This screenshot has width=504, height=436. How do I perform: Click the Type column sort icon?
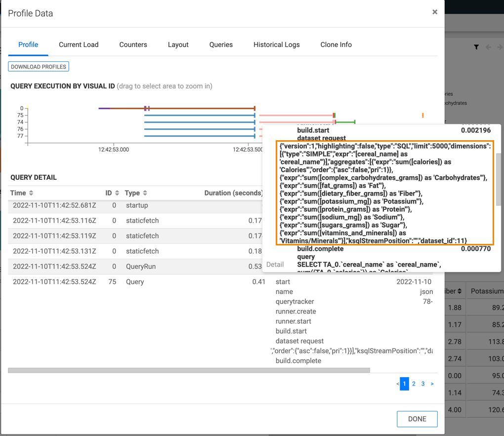pos(145,193)
